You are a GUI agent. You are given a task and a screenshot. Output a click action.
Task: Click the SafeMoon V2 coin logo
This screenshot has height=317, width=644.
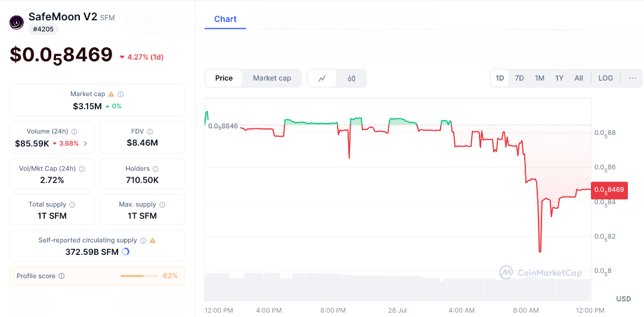(x=16, y=23)
